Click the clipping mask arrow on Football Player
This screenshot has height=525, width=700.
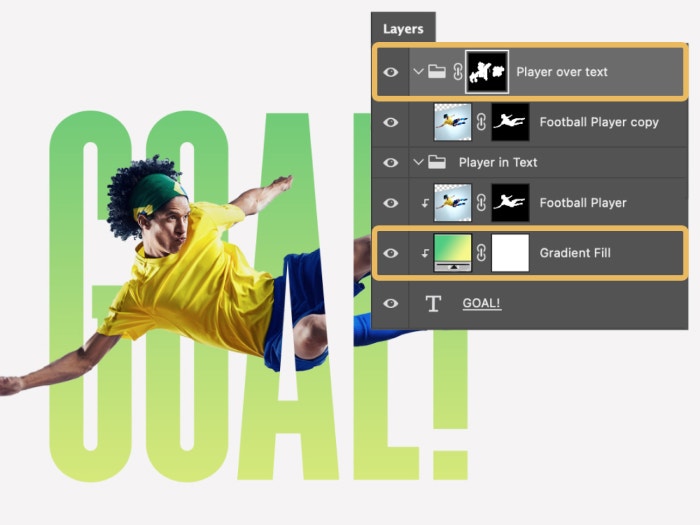[x=425, y=203]
